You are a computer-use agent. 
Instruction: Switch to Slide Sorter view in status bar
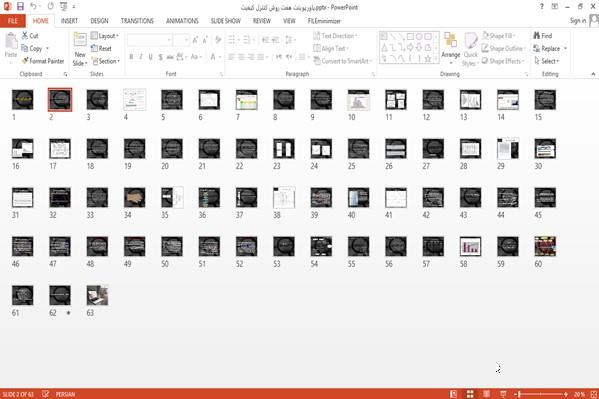click(x=470, y=394)
